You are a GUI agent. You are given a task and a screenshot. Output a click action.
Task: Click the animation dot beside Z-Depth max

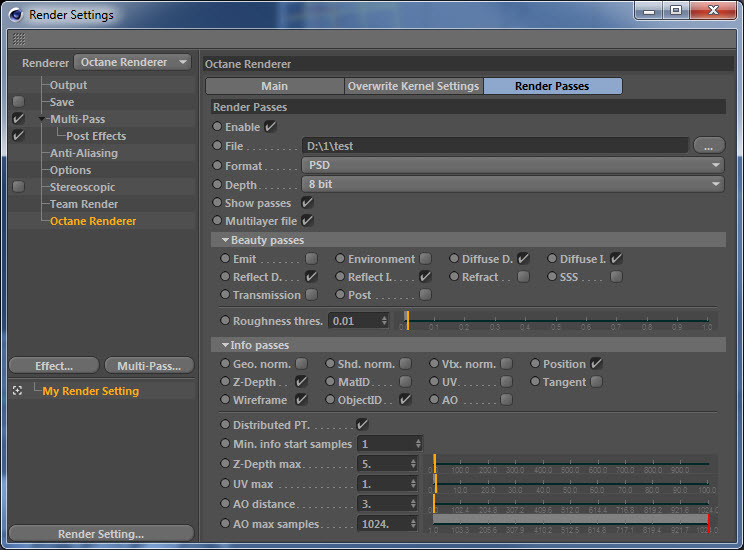(225, 463)
